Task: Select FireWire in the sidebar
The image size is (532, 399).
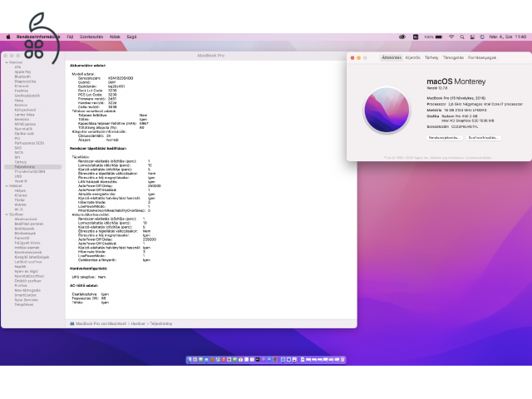Action: (22, 91)
